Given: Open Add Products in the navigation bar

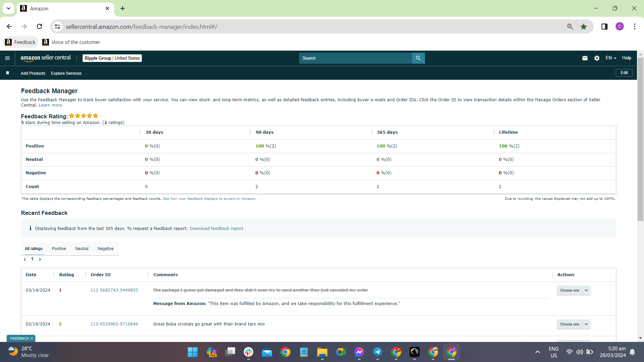Looking at the screenshot, I should [33, 73].
